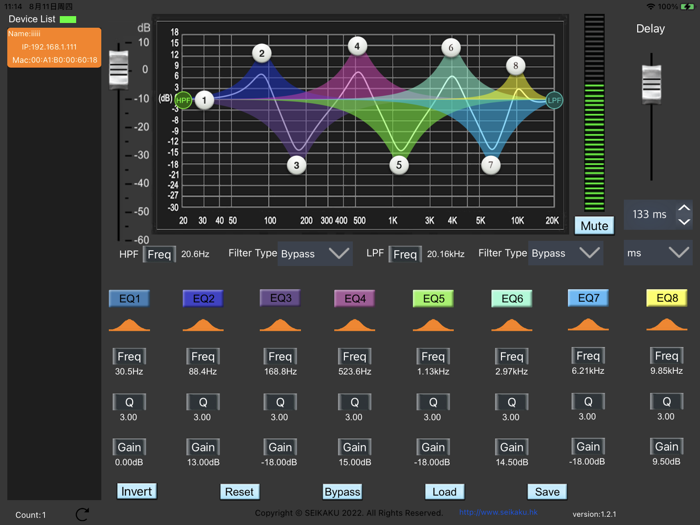The image size is (700, 525).
Task: Select EQ node 5 on the graph
Action: [399, 165]
